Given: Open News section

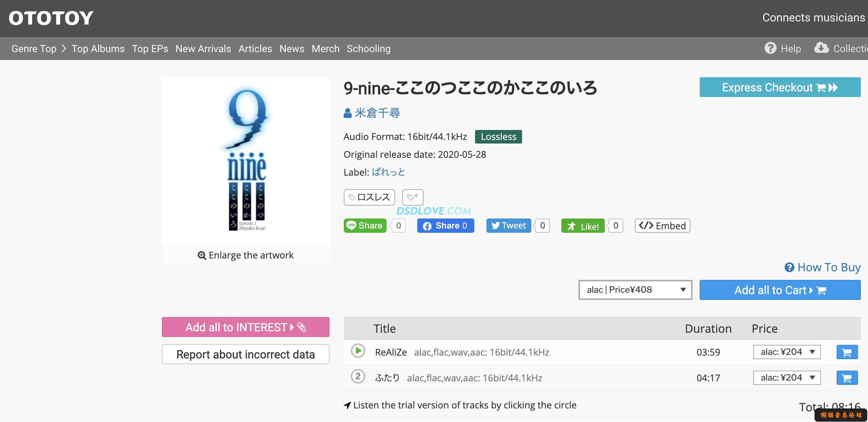Looking at the screenshot, I should click(292, 49).
